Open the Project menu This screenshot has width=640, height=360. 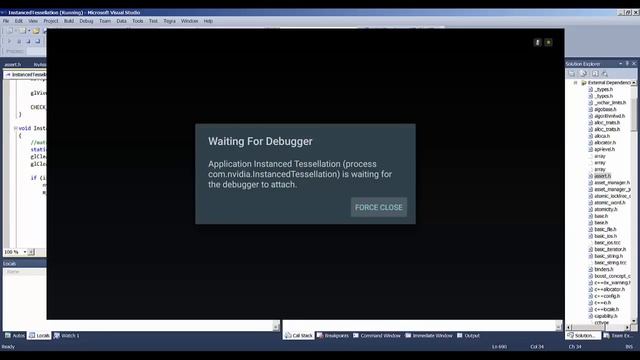[51, 21]
